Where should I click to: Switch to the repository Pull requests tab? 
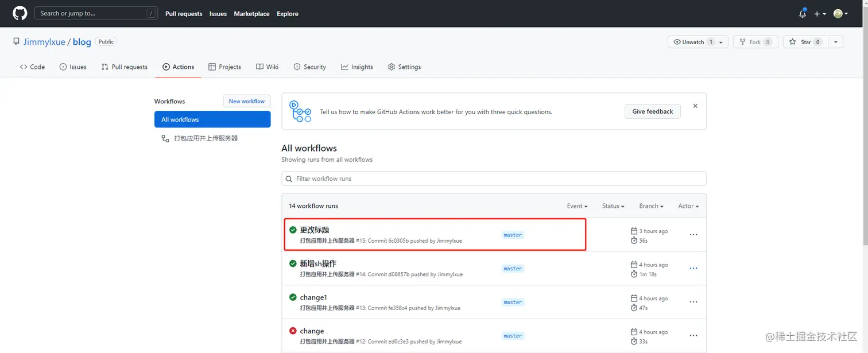125,67
